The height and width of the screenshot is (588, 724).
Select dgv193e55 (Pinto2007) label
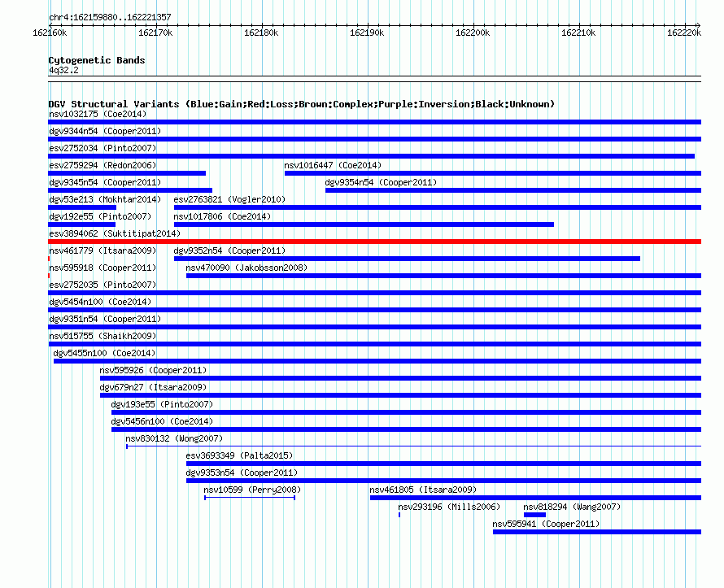tap(162, 404)
